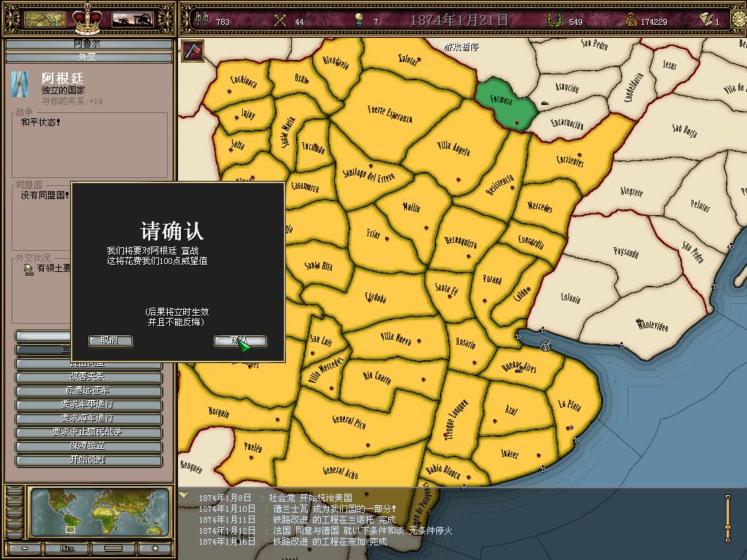Click the 和平状态 war status text
Screen dimensions: 747x560
coord(40,122)
